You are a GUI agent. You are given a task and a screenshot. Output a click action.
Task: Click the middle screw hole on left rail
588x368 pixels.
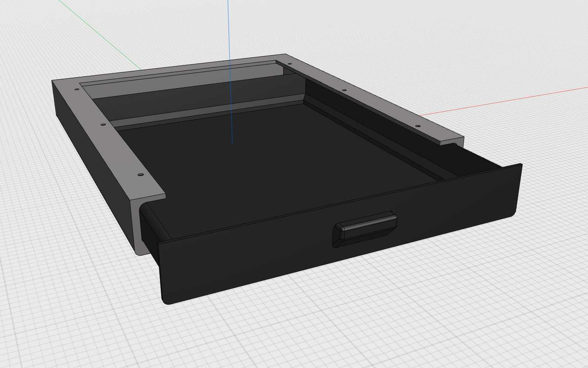tap(104, 124)
